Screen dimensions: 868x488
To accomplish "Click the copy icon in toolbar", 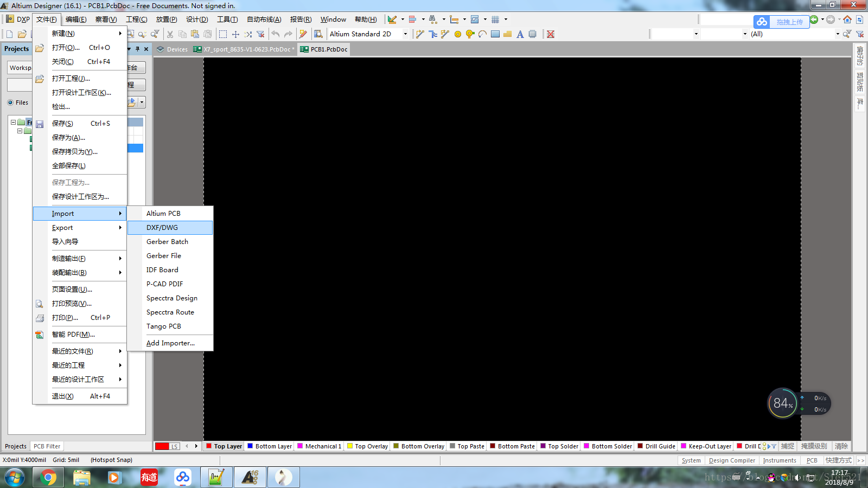I will point(182,34).
